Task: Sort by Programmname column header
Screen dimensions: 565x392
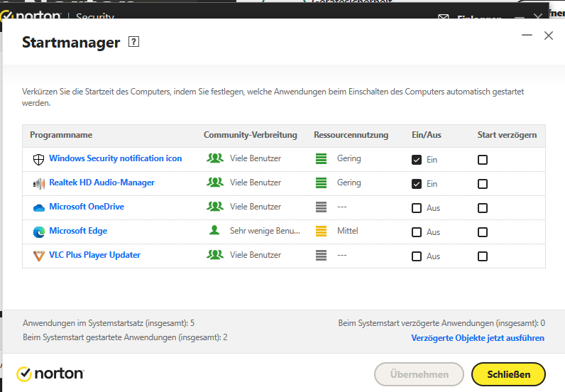Action: click(61, 135)
